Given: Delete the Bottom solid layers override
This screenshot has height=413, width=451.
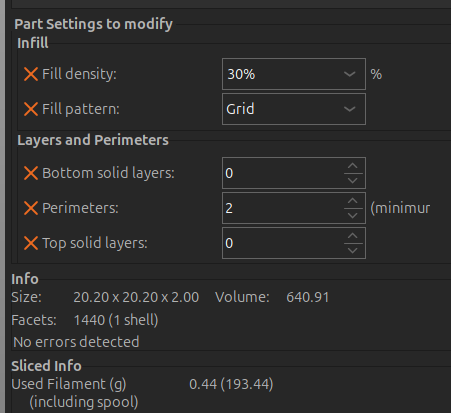Looking at the screenshot, I should coord(31,173).
